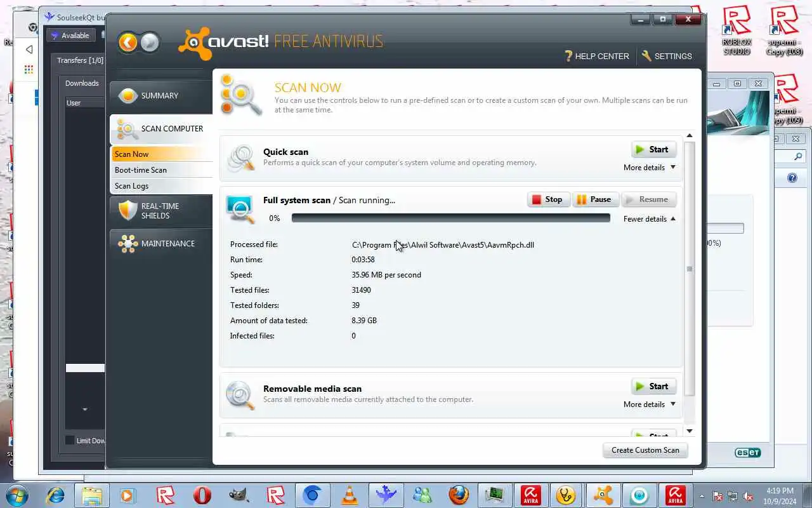Click the Full system scan monitor icon
The height and width of the screenshot is (508, 812).
pyautogui.click(x=240, y=208)
